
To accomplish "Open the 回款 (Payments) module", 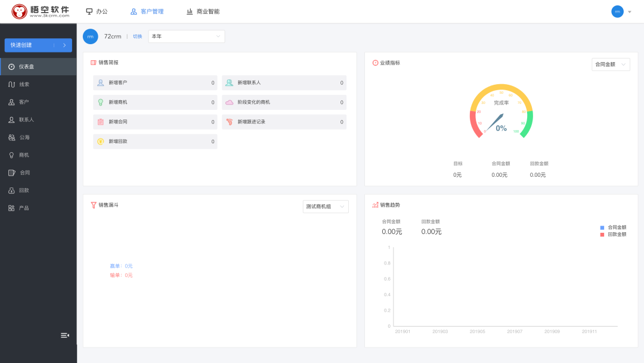I will click(24, 190).
